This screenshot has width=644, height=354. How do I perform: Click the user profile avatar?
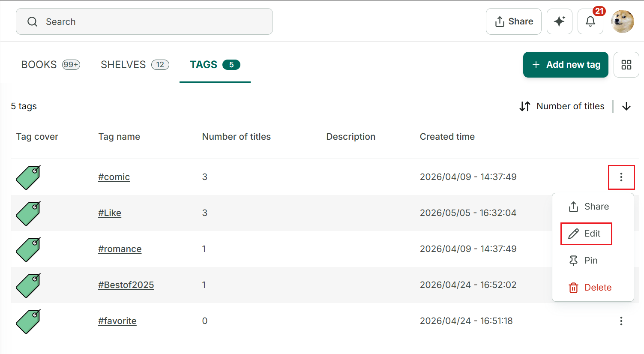point(622,21)
